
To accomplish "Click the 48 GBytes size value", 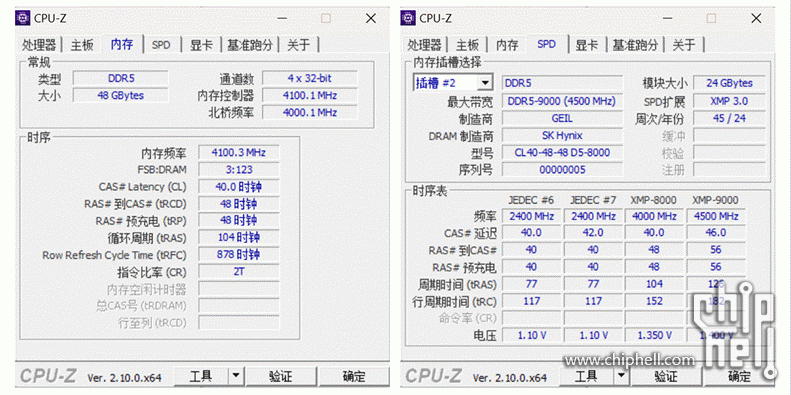I will tap(121, 95).
